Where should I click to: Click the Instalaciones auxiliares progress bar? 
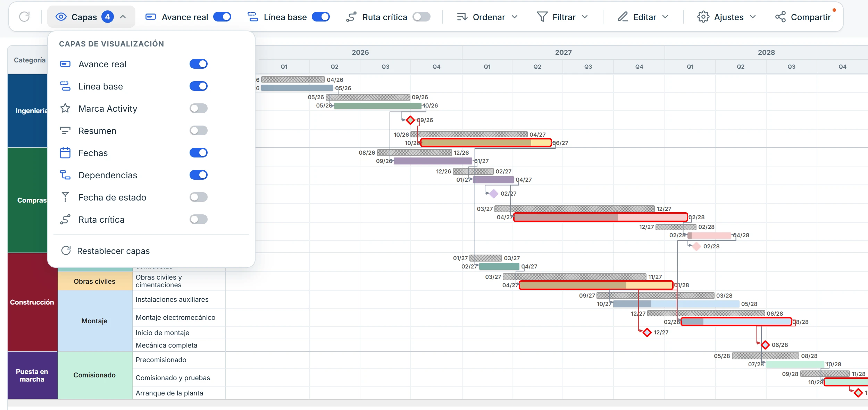(676, 304)
